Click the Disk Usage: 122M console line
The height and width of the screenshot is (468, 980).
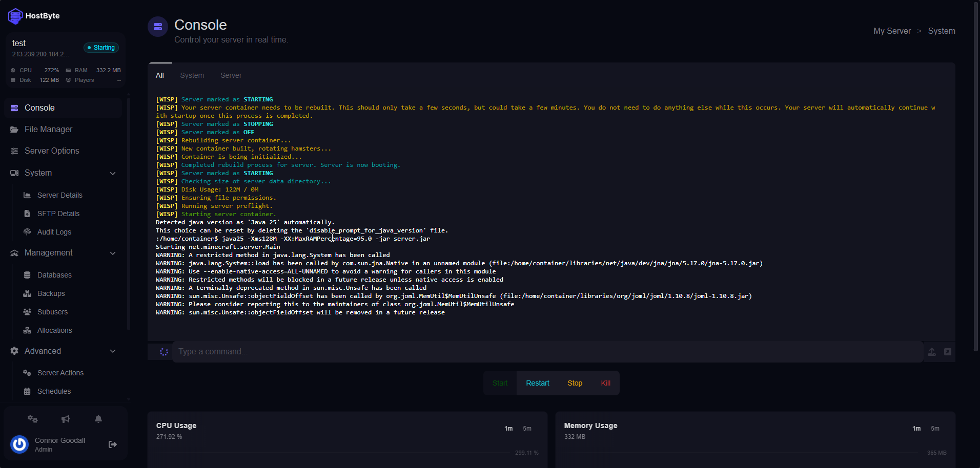[207, 189]
